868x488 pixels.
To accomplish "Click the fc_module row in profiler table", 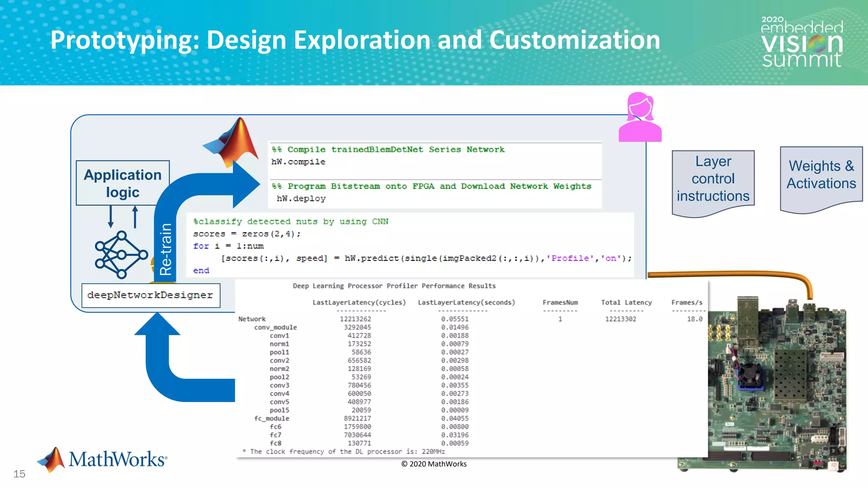I will tap(272, 419).
